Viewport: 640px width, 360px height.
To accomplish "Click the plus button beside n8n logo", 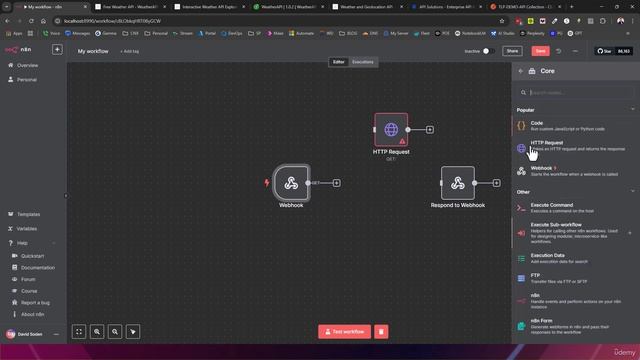I will (x=57, y=49).
